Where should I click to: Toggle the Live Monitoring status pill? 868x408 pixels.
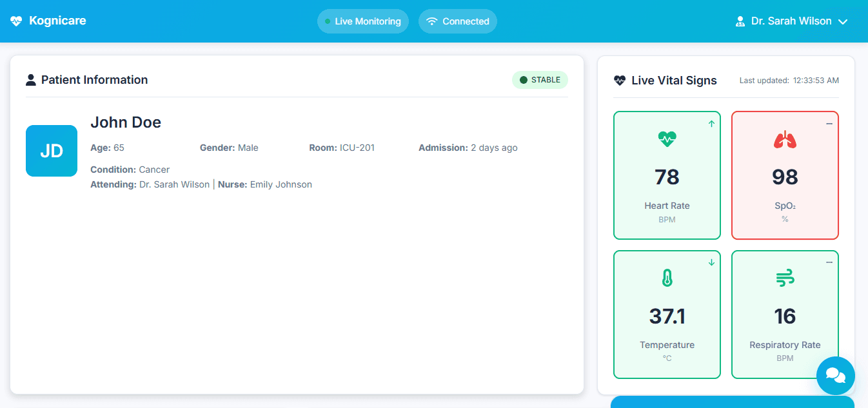coord(362,21)
